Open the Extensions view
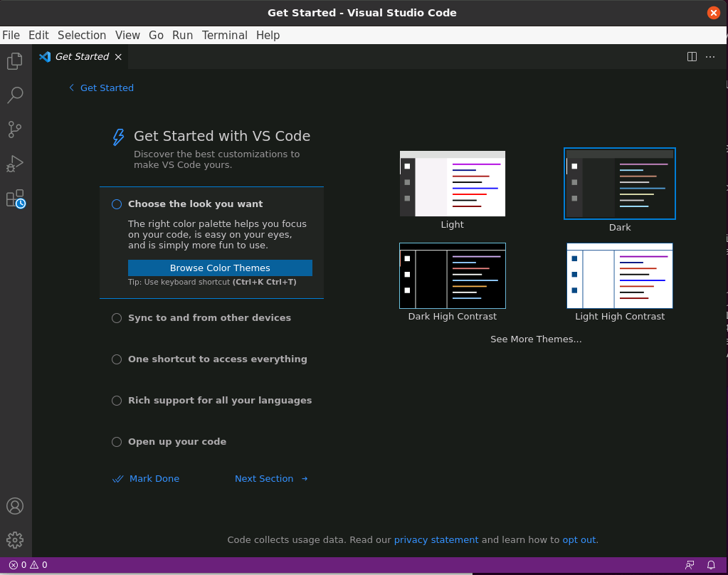This screenshot has height=575, width=728. [16, 199]
